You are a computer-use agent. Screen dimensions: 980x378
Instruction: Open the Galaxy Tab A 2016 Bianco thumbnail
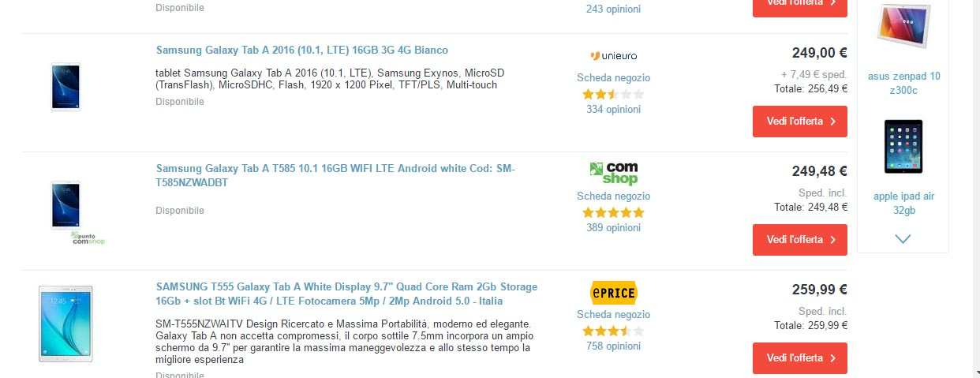point(65,87)
